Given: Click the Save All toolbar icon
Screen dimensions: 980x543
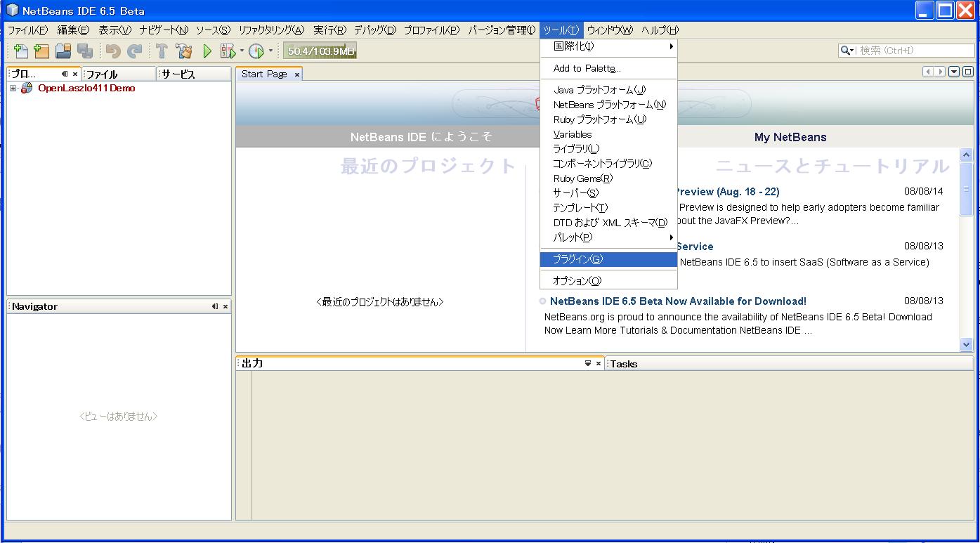Looking at the screenshot, I should pos(85,51).
